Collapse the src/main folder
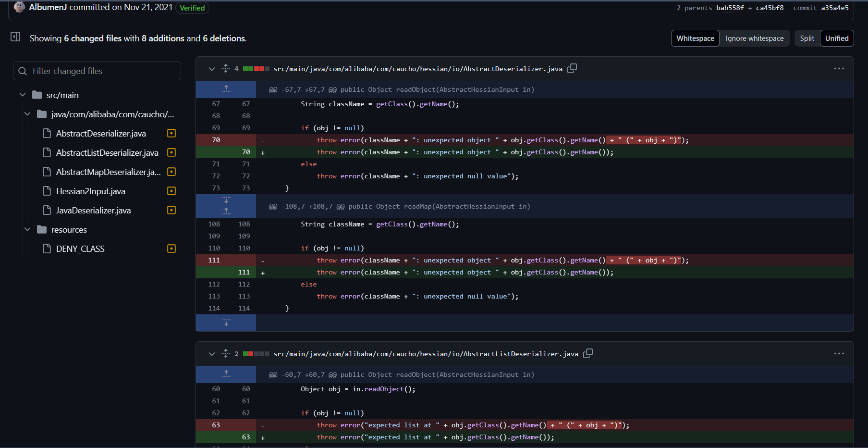The image size is (868, 448). [23, 95]
